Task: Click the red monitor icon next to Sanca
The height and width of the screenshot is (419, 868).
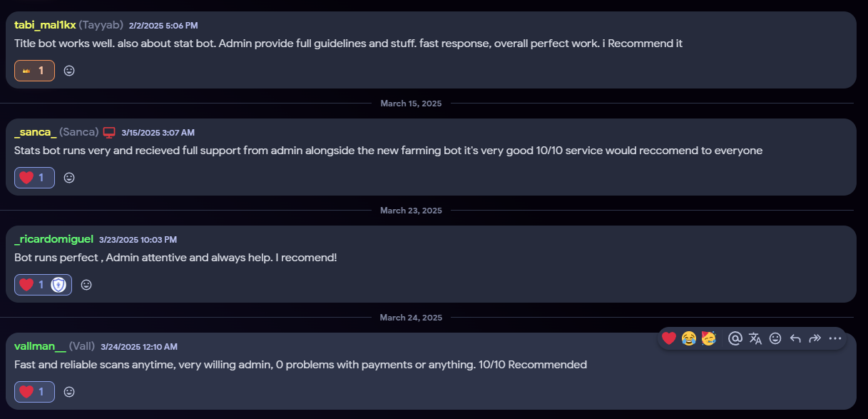Action: pyautogui.click(x=109, y=132)
